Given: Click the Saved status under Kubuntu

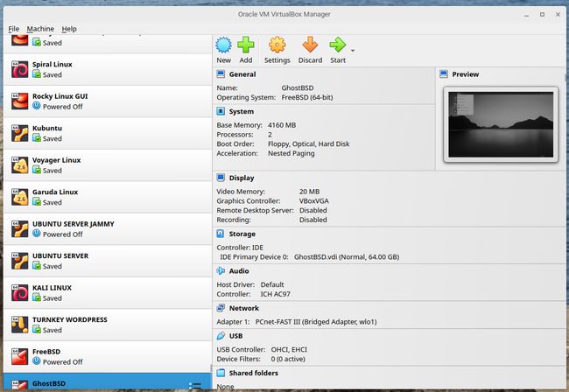Looking at the screenshot, I should [53, 138].
